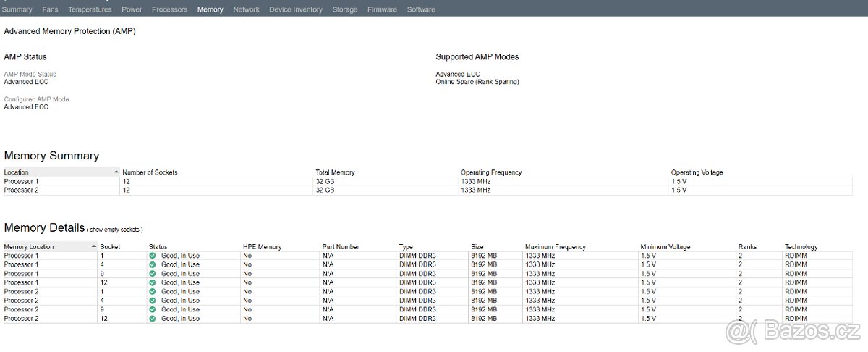
Task: Click green status icon for Processor 2 socket 9
Action: pos(153,309)
